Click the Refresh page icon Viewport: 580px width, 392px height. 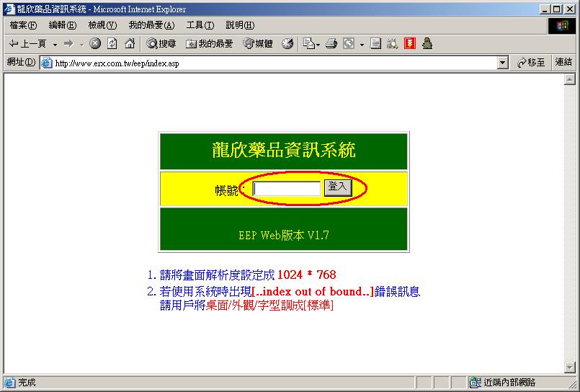click(112, 44)
